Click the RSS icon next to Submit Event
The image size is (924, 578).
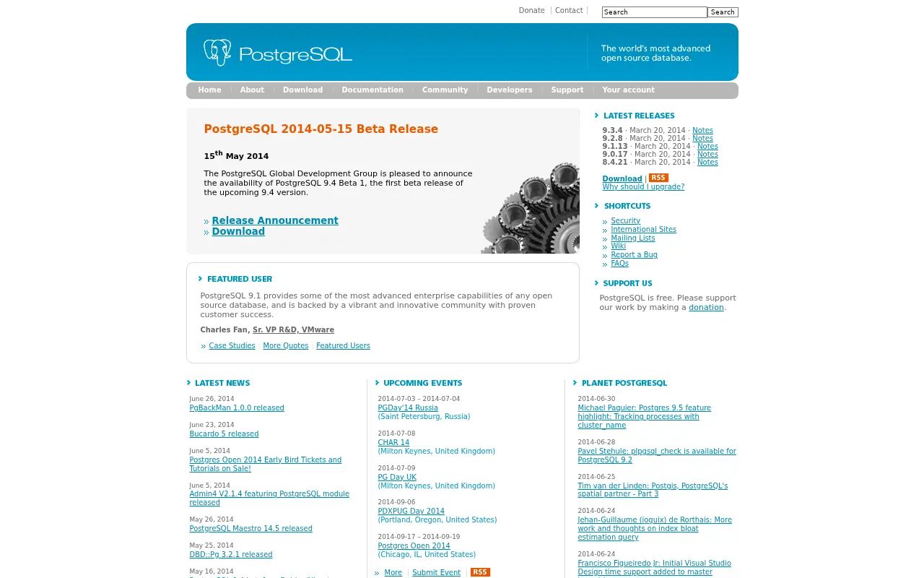(480, 572)
